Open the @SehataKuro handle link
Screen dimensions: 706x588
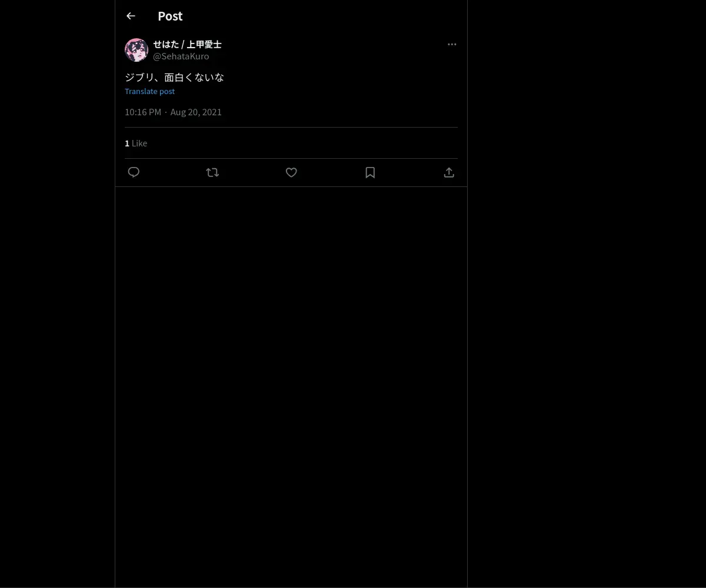tap(181, 56)
